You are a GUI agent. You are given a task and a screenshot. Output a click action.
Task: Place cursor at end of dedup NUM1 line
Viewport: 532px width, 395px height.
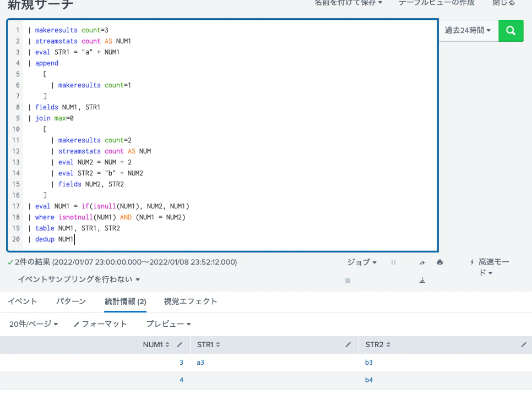pos(74,239)
